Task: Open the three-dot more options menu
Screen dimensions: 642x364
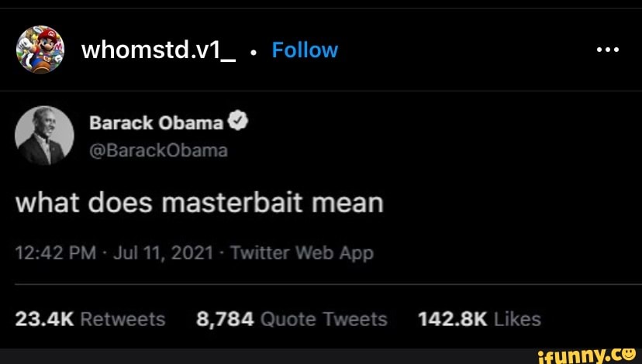Action: tap(607, 49)
